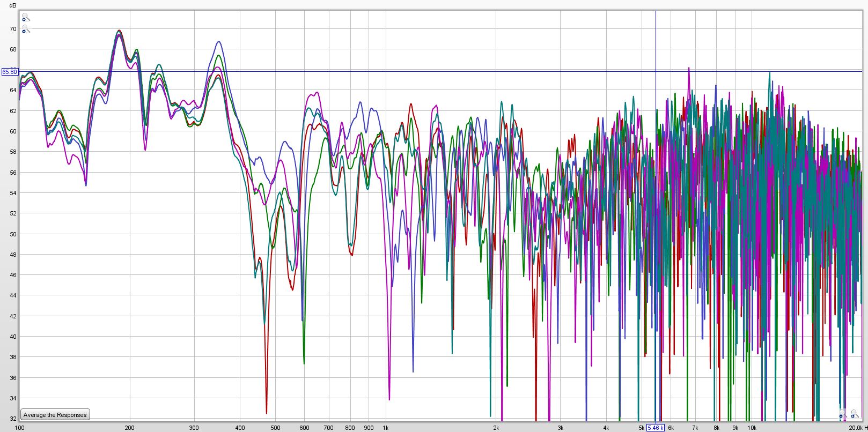This screenshot has height=432, width=868.
Task: Click the 10k label on frequency axis
Action: tap(752, 428)
